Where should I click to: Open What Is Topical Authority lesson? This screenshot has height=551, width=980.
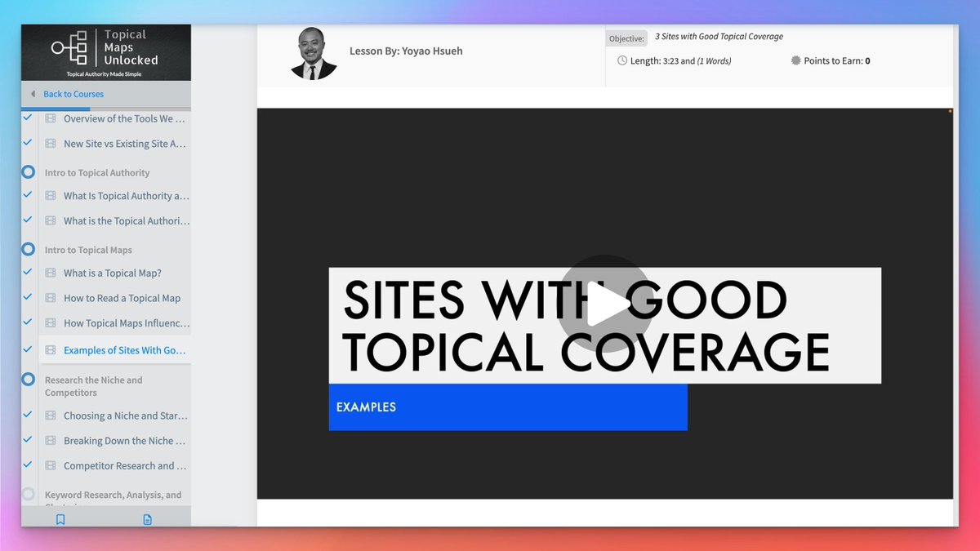(x=127, y=196)
